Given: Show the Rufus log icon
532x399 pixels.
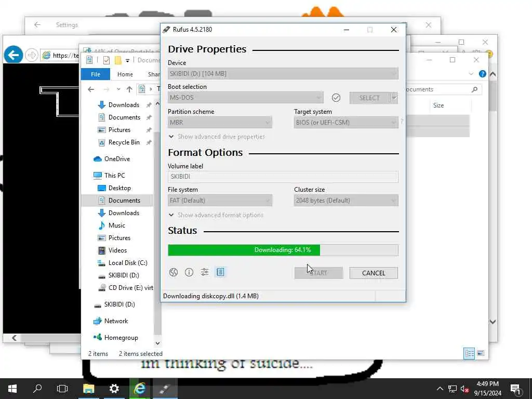Looking at the screenshot, I should (x=220, y=272).
